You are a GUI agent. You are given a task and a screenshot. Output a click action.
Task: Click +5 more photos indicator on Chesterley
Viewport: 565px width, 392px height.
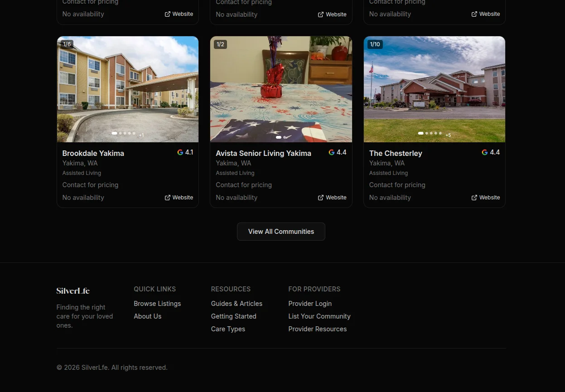[448, 135]
